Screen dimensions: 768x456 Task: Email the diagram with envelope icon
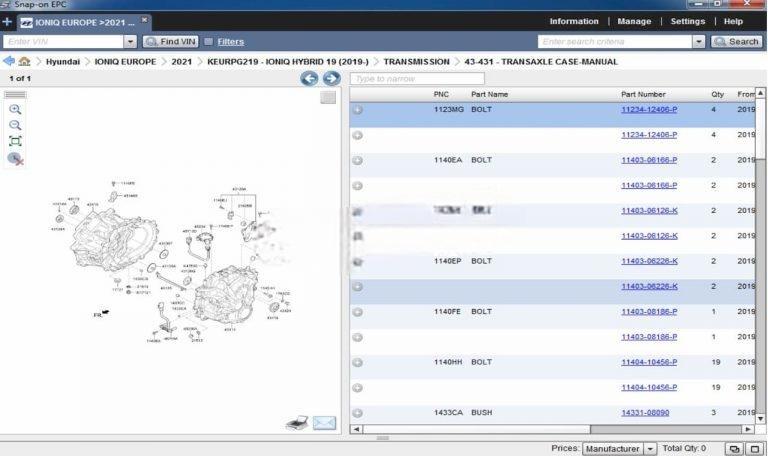coord(324,423)
